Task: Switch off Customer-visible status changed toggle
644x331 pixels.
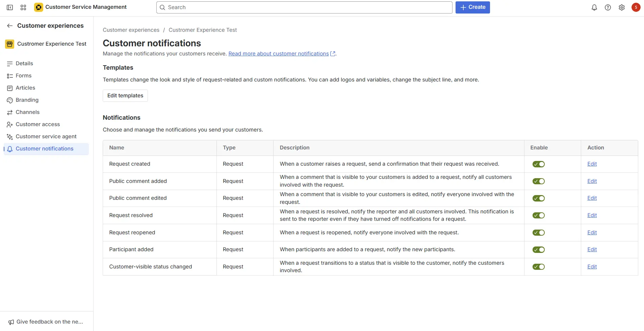Action: (x=538, y=267)
